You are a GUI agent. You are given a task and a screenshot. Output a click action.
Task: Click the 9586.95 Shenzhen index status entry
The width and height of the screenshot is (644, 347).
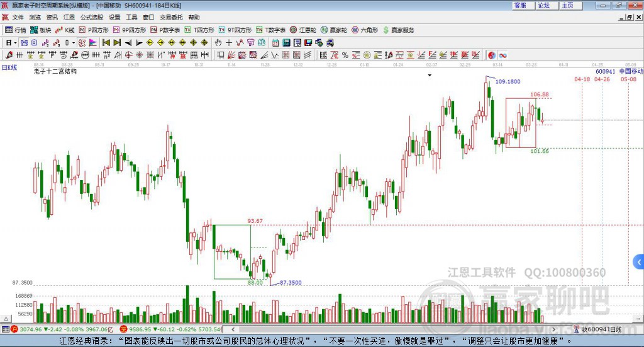pyautogui.click(x=170, y=329)
